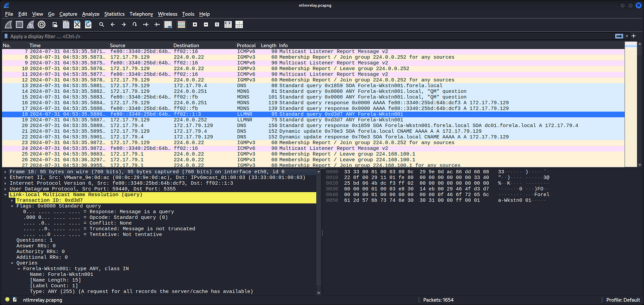Open the Analyze menu
Viewport: 644px width, 305px height.
[91, 14]
